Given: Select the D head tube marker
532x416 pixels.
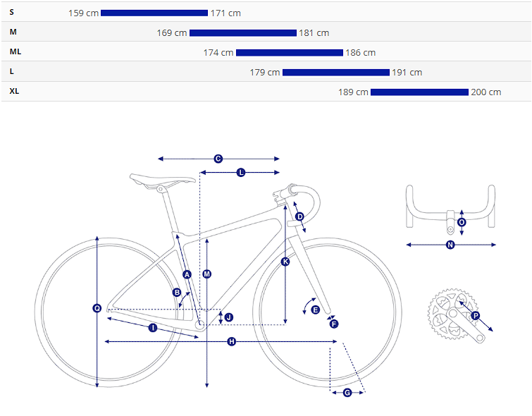Looking at the screenshot, I should point(299,216).
